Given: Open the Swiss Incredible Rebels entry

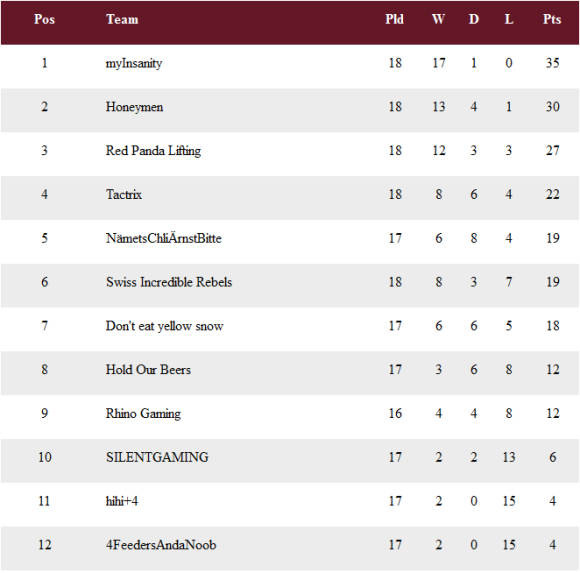Looking at the screenshot, I should click(x=169, y=282).
